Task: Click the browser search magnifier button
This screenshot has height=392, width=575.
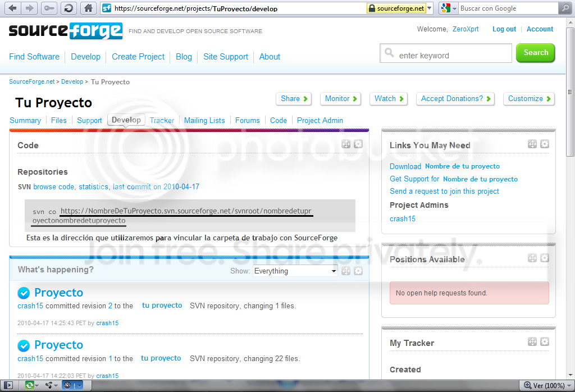Action: click(565, 8)
